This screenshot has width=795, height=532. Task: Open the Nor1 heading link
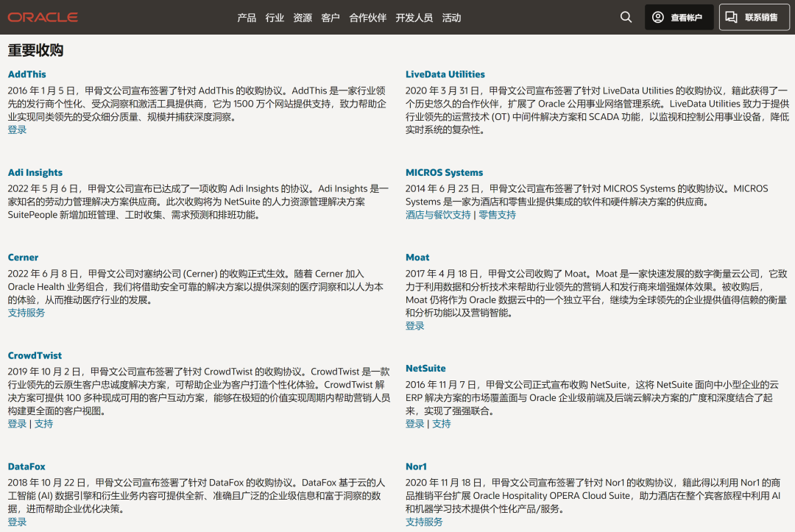[x=416, y=467]
